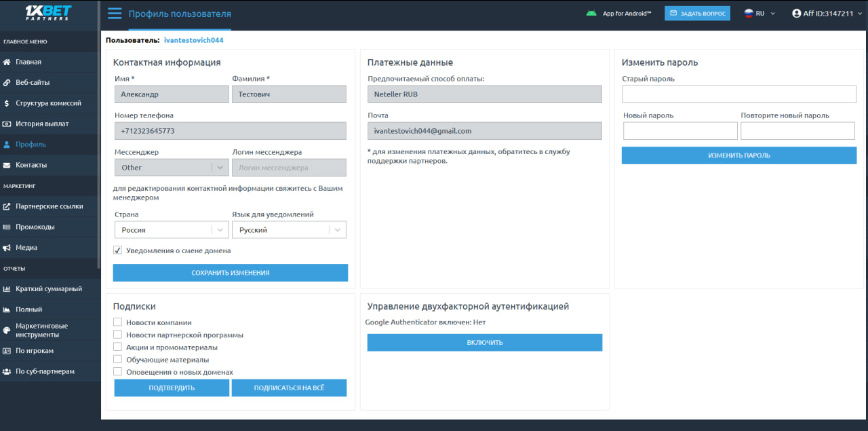The height and width of the screenshot is (431, 868).
Task: Click Включить to enable two-factor authentication
Action: click(x=484, y=343)
